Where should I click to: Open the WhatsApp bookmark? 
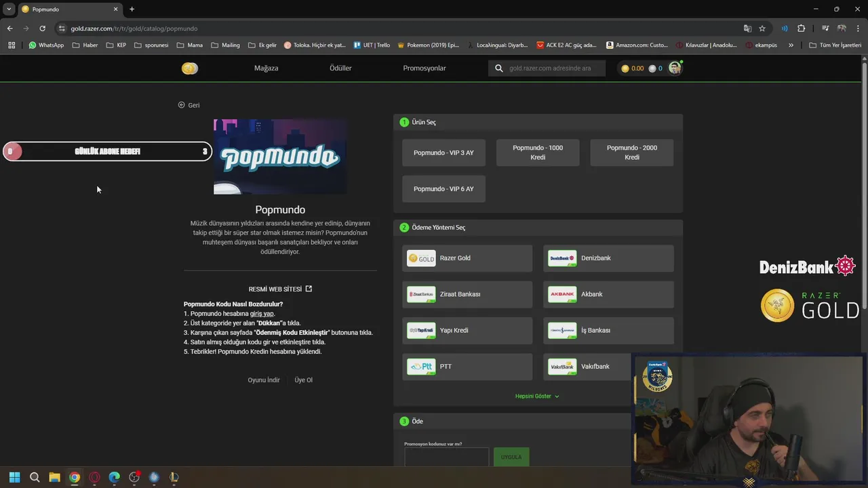tap(46, 45)
